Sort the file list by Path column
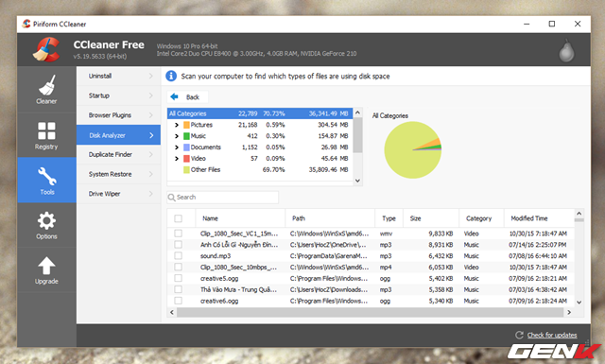The image size is (605, 364). [330, 218]
